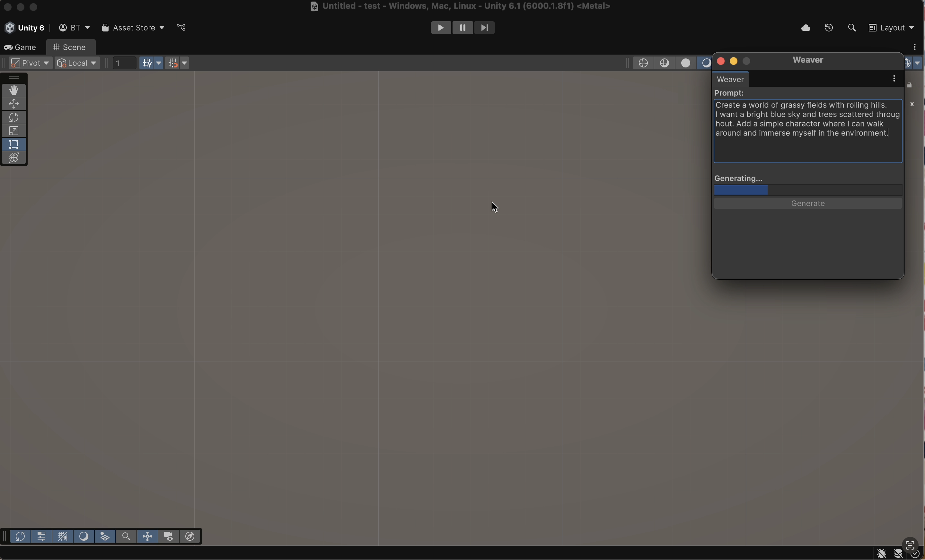Click the Undo History icon
The width and height of the screenshot is (925, 560).
[x=829, y=28]
